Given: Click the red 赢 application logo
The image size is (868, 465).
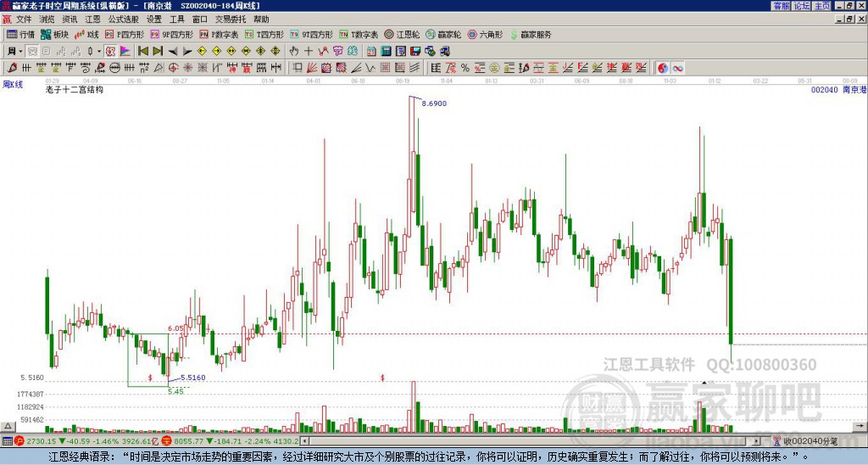Looking at the screenshot, I should click(6, 20).
